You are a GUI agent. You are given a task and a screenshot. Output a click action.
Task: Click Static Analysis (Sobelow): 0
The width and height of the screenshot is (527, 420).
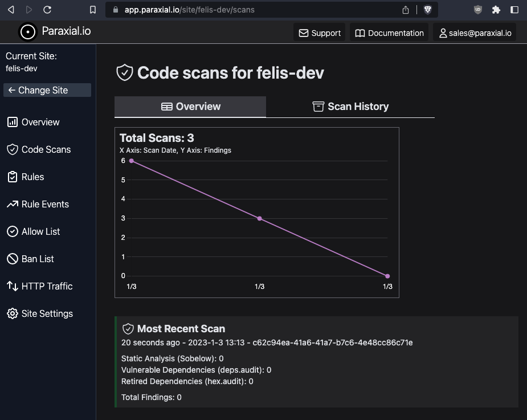coord(173,358)
